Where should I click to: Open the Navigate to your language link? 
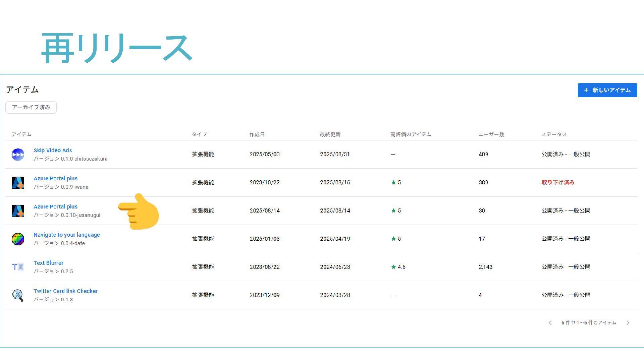[x=66, y=235]
